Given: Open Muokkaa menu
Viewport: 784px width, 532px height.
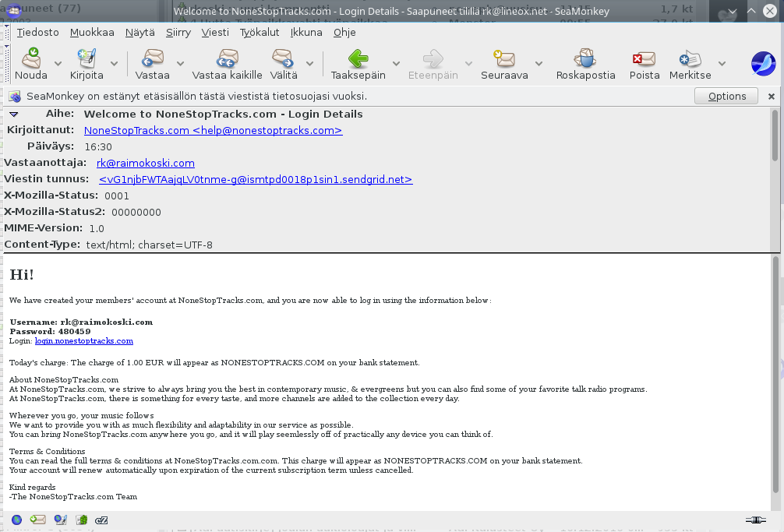Looking at the screenshot, I should pyautogui.click(x=92, y=33).
